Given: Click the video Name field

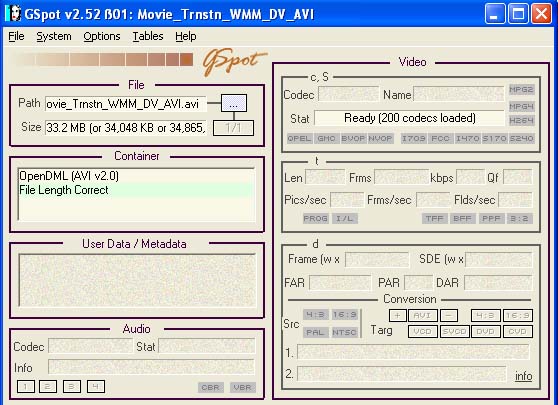Looking at the screenshot, I should [458, 94].
